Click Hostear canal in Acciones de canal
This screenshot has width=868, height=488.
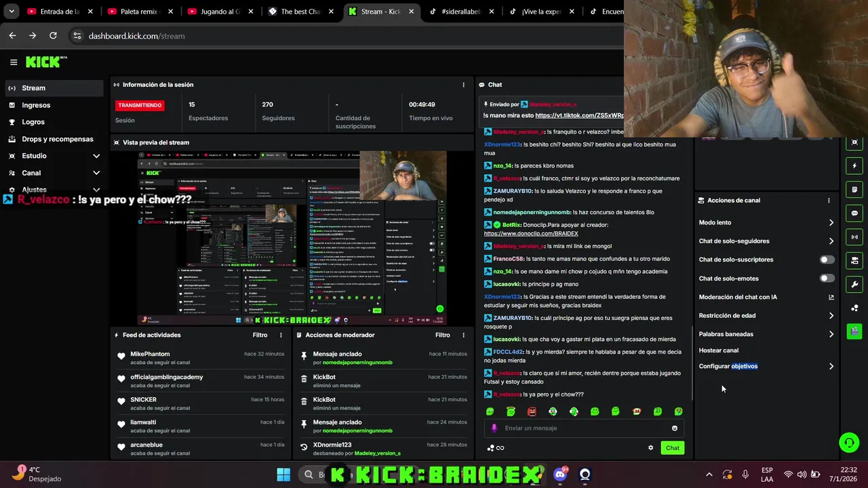719,350
